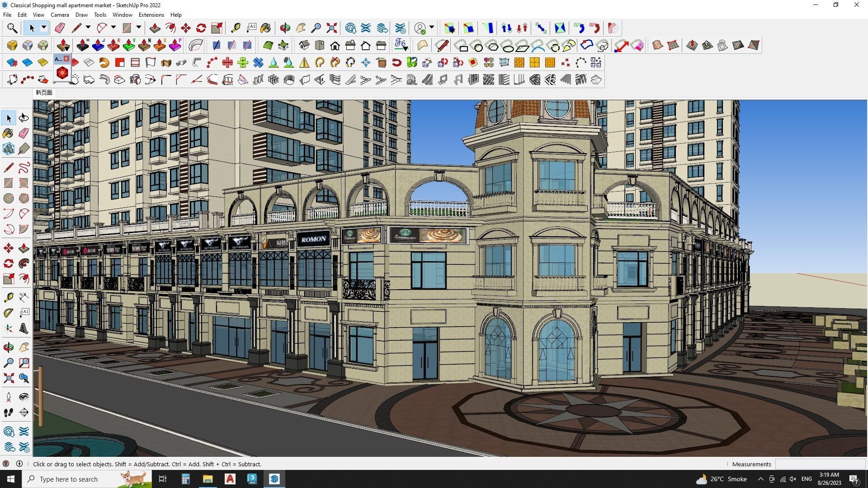Viewport: 868px width, 488px height.
Task: Activate the Walk footprints tool
Action: 9,413
